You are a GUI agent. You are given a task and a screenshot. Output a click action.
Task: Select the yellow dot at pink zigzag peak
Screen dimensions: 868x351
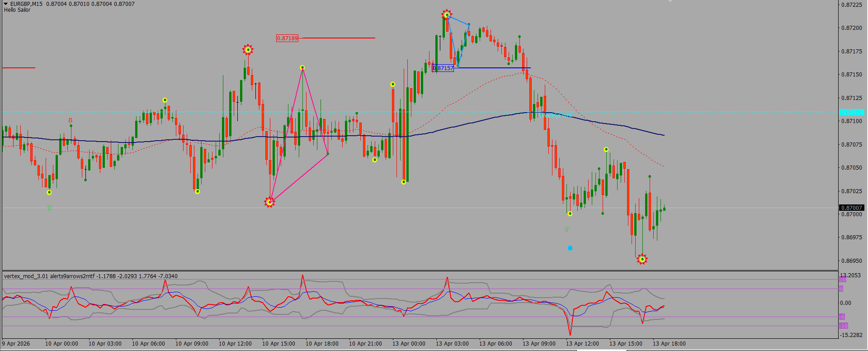click(x=302, y=68)
